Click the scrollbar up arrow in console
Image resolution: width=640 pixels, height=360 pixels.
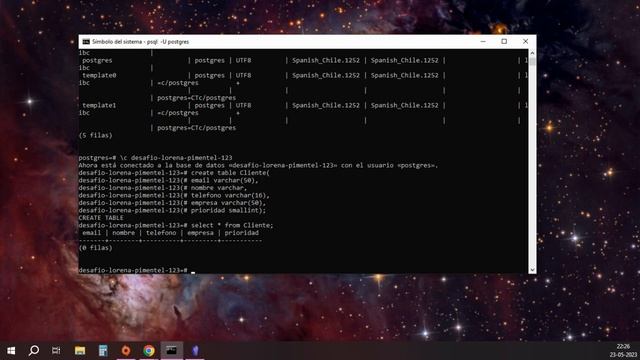click(532, 53)
